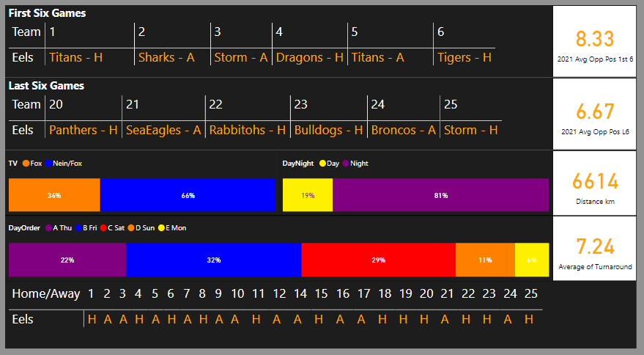The height and width of the screenshot is (355, 644).
Task: Click the yellow Day legend dot
Action: (322, 164)
